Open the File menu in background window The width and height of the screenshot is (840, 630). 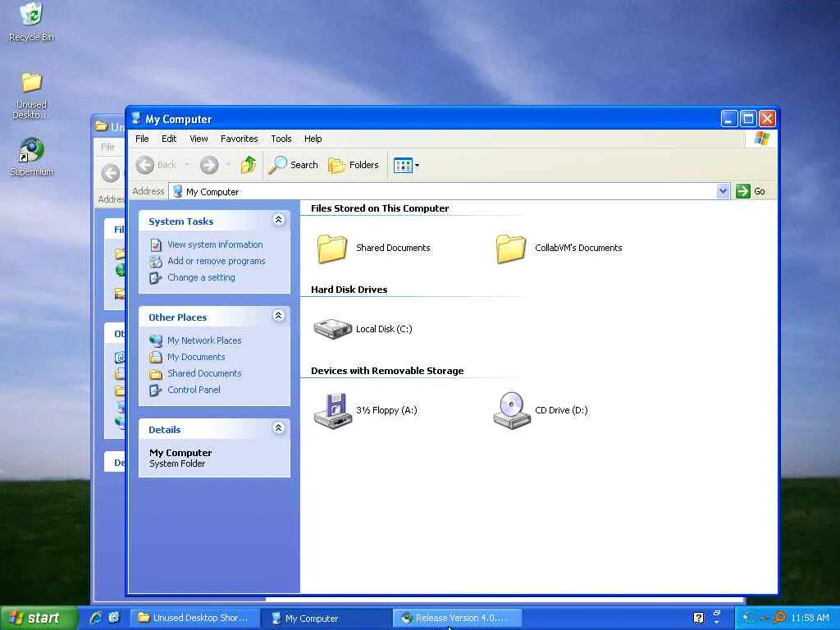107,147
